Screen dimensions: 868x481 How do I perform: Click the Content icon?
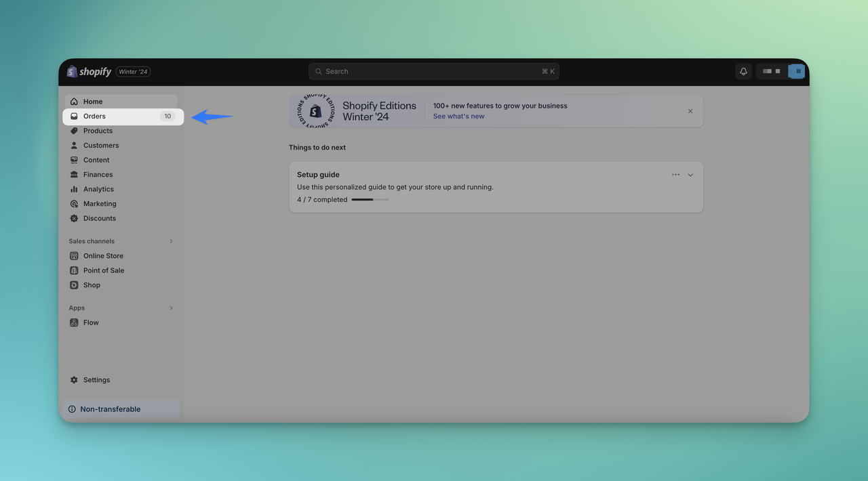[x=74, y=160]
